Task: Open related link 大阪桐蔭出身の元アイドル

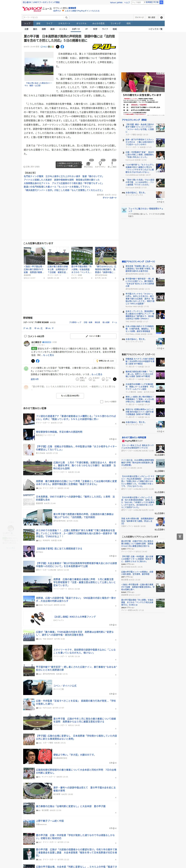Action: [x=63, y=183]
